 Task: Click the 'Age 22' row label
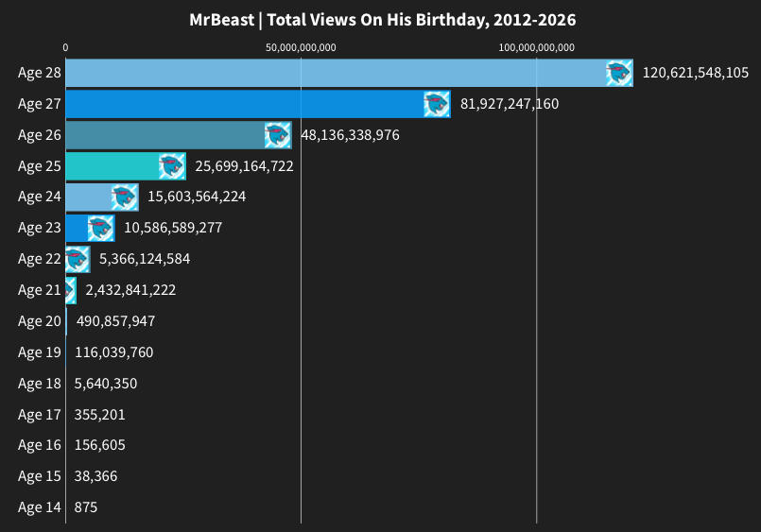[40, 260]
